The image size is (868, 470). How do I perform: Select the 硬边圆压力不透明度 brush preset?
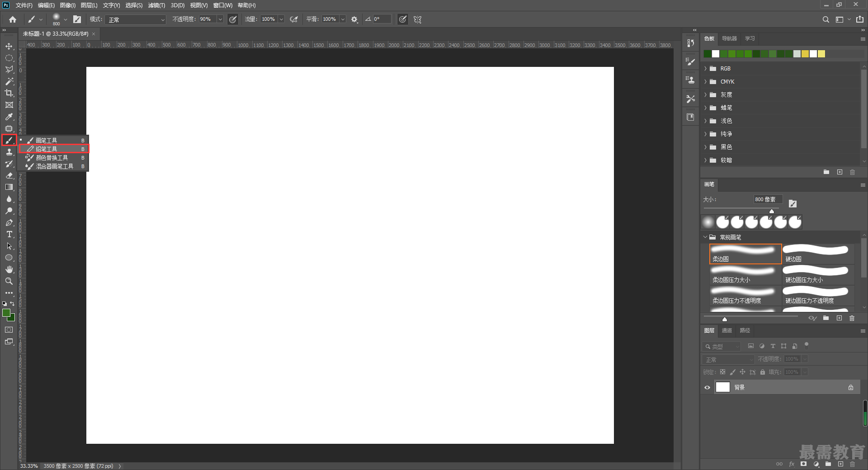(818, 295)
